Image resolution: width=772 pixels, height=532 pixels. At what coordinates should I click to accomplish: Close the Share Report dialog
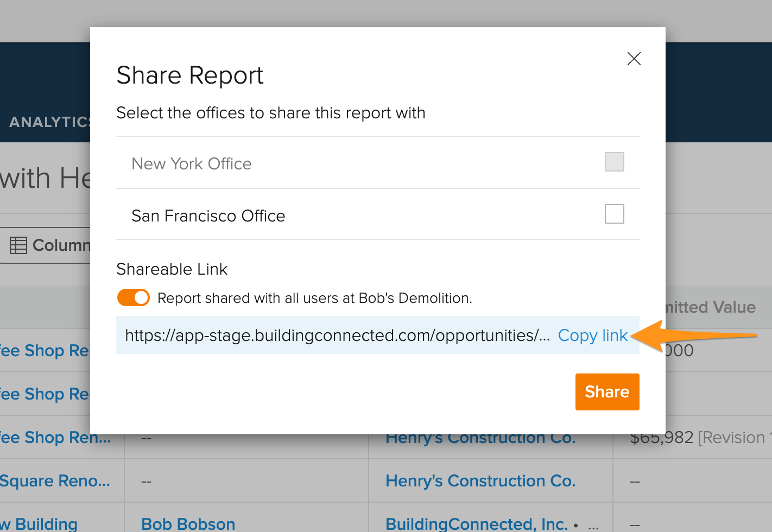pos(634,59)
